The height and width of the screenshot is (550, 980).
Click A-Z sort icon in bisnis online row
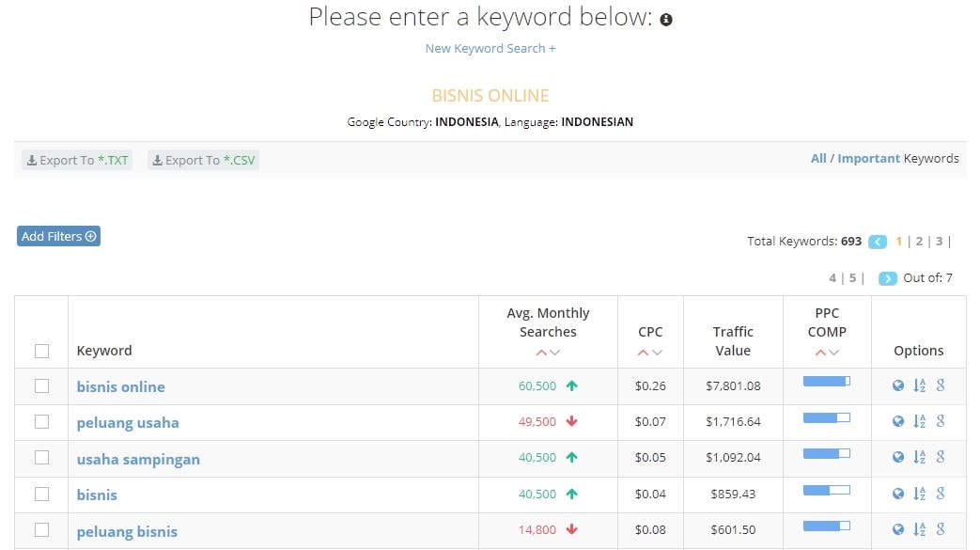point(919,385)
